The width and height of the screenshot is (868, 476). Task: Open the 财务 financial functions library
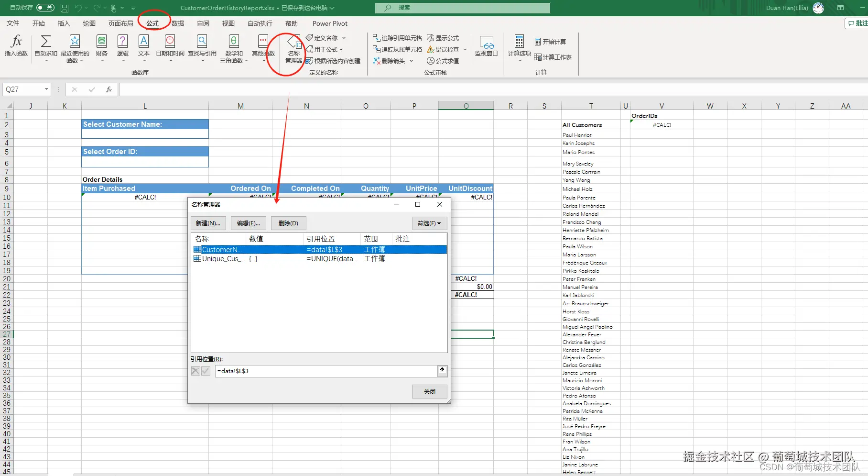pyautogui.click(x=102, y=48)
